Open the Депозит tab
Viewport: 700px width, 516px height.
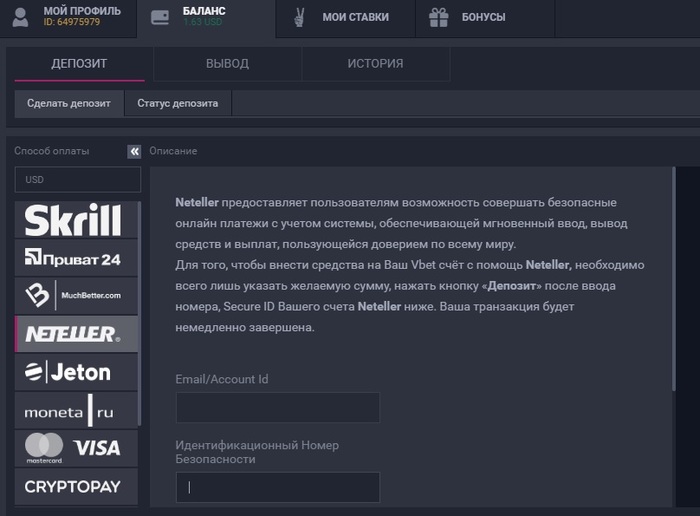tap(79, 64)
